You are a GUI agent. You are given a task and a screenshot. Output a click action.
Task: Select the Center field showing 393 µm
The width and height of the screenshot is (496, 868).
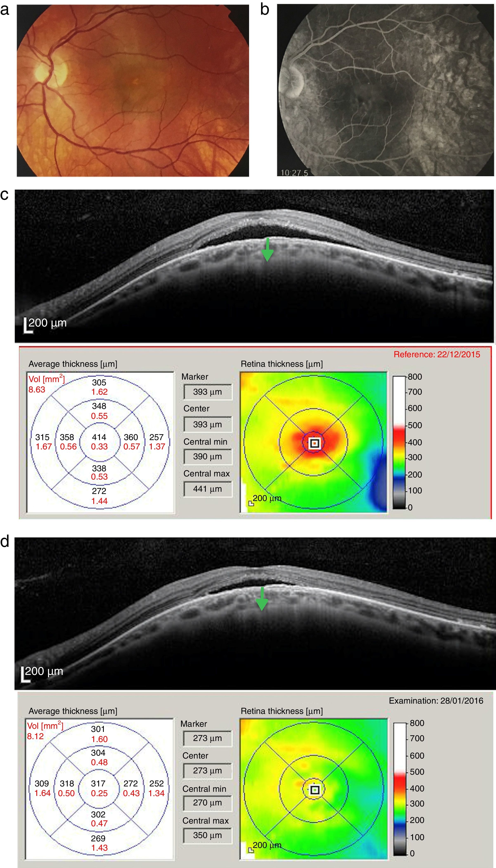pyautogui.click(x=207, y=424)
